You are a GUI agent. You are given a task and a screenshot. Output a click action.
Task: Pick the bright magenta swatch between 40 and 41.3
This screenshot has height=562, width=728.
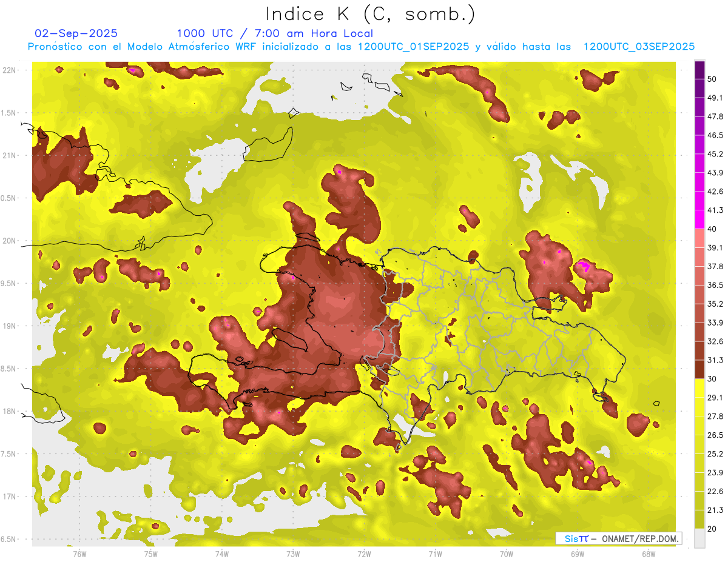click(699, 219)
